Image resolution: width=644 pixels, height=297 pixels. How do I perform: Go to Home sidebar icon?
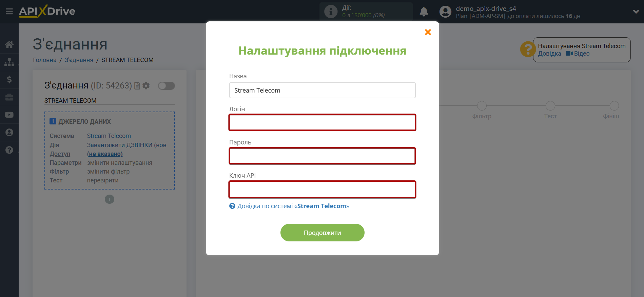click(9, 44)
